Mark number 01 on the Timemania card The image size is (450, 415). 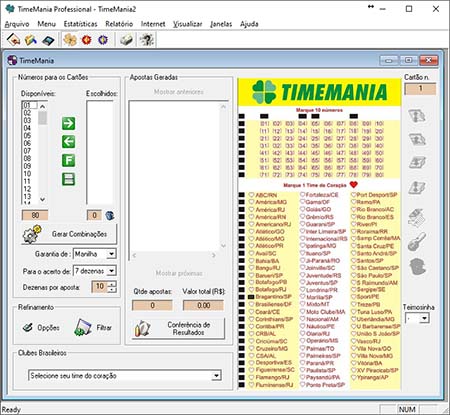[x=265, y=123]
